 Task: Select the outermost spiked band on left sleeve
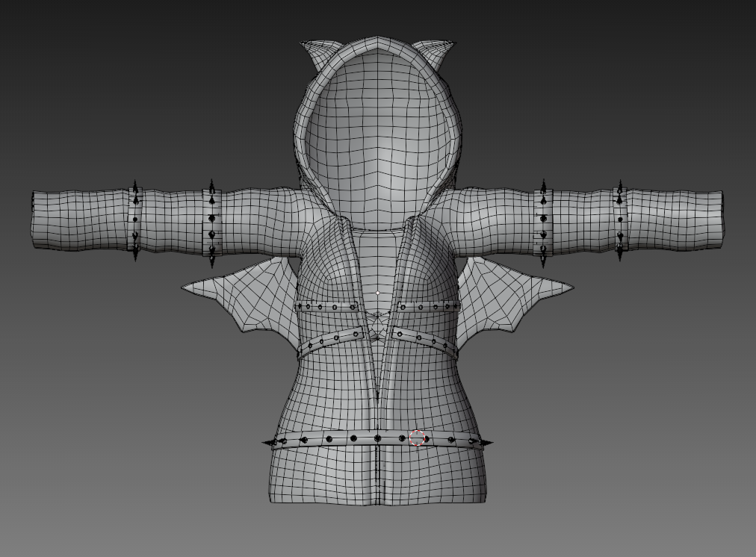click(x=135, y=221)
